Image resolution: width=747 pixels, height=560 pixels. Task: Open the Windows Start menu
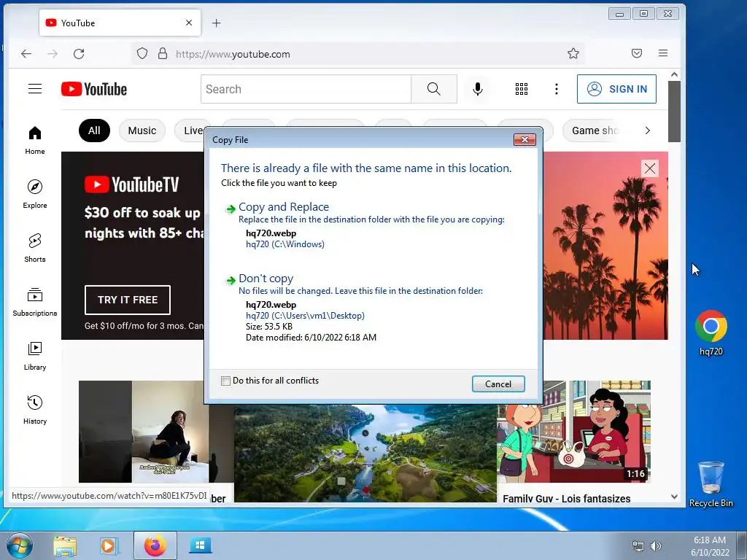click(x=19, y=545)
